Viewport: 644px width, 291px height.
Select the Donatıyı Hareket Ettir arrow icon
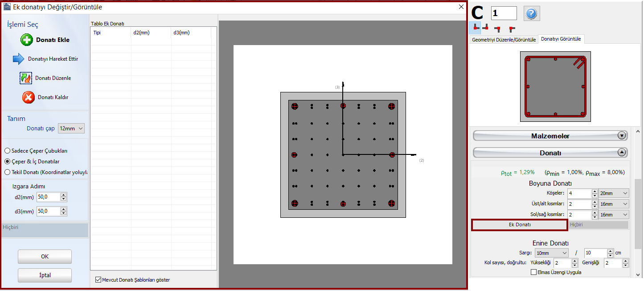(x=18, y=58)
